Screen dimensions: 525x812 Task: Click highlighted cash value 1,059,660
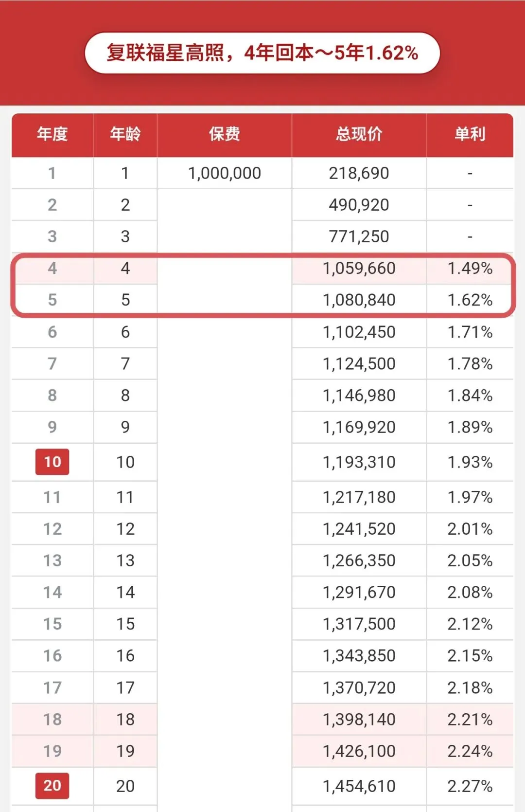[359, 268]
